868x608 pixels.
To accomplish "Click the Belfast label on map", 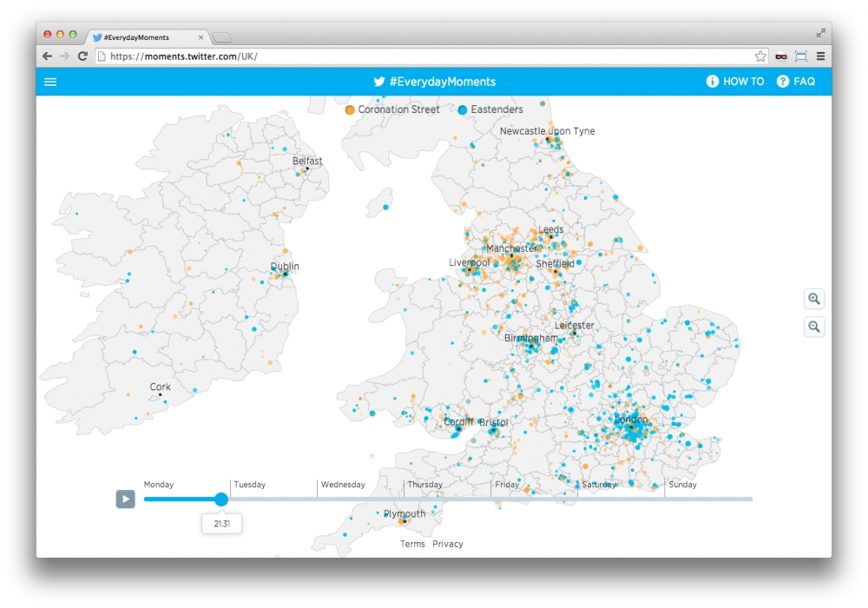I will coord(307,161).
